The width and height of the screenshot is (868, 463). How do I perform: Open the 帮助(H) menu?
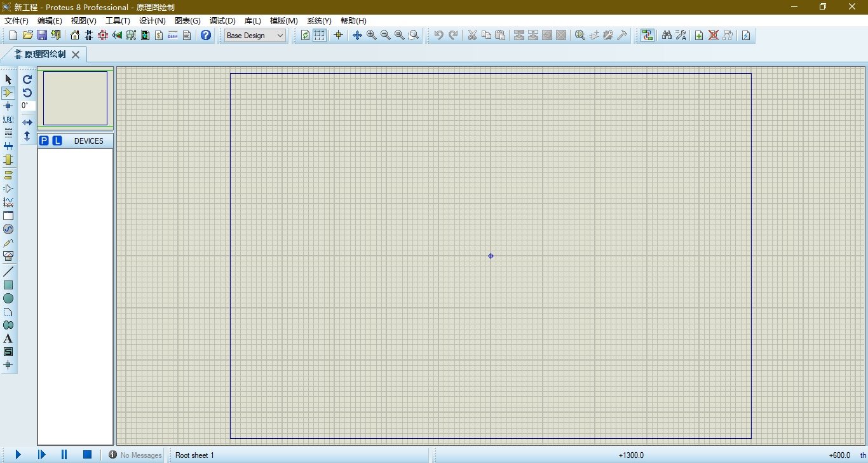click(353, 21)
